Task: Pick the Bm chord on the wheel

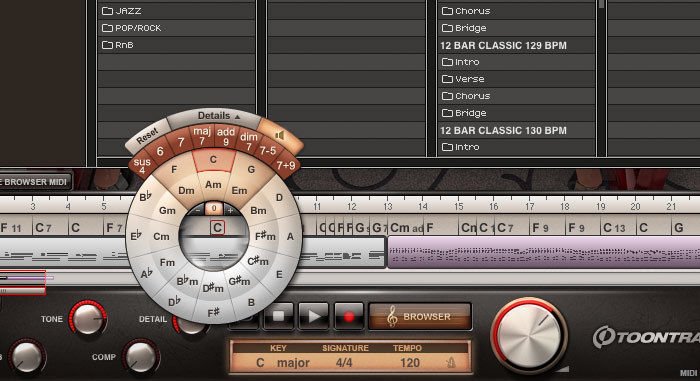Action: tap(258, 210)
